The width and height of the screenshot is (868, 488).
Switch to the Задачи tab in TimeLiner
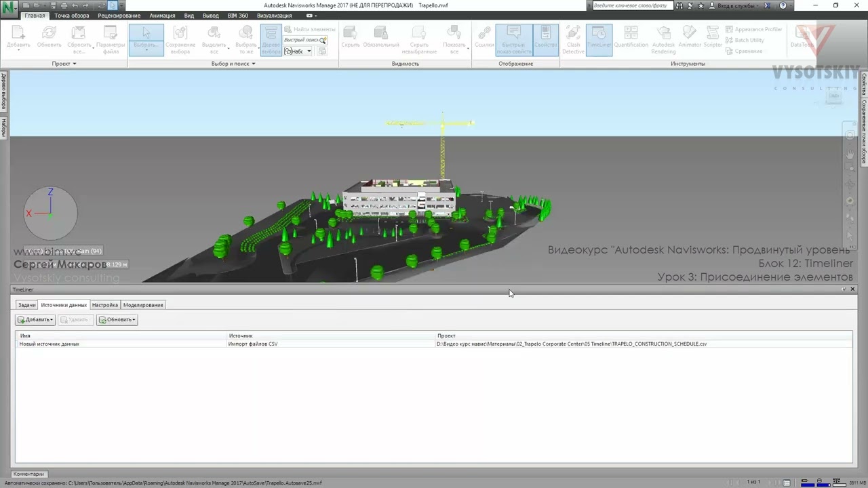[x=27, y=305]
